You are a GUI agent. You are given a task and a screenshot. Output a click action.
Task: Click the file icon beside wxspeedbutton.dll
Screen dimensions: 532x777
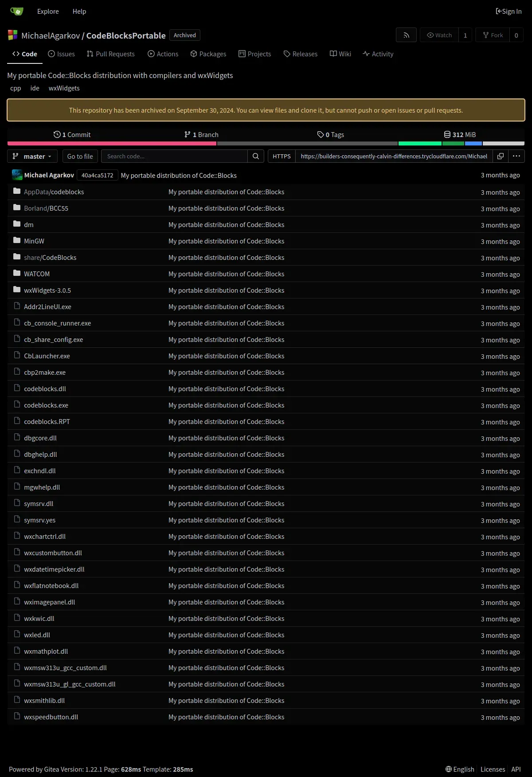17,716
